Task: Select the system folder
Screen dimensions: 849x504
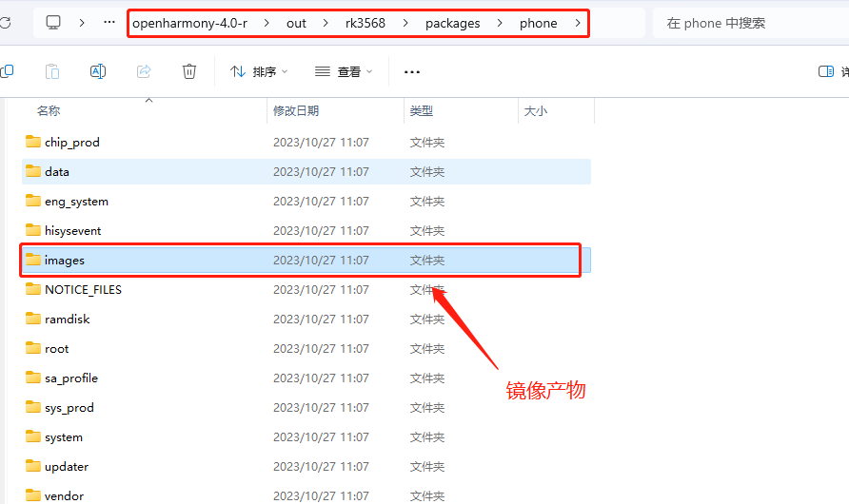Action: 306,436
